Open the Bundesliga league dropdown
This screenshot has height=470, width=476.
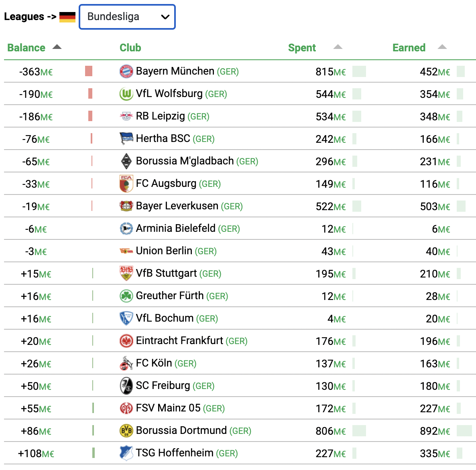pyautogui.click(x=127, y=17)
